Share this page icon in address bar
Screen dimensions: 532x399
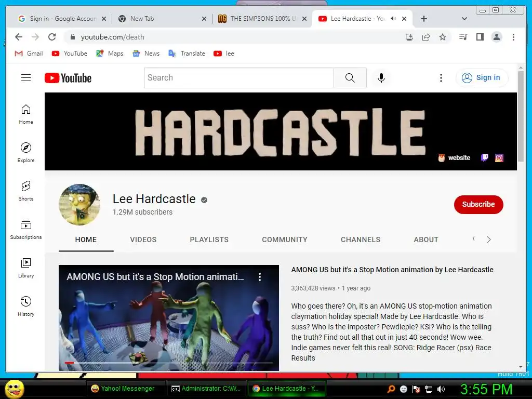426,37
